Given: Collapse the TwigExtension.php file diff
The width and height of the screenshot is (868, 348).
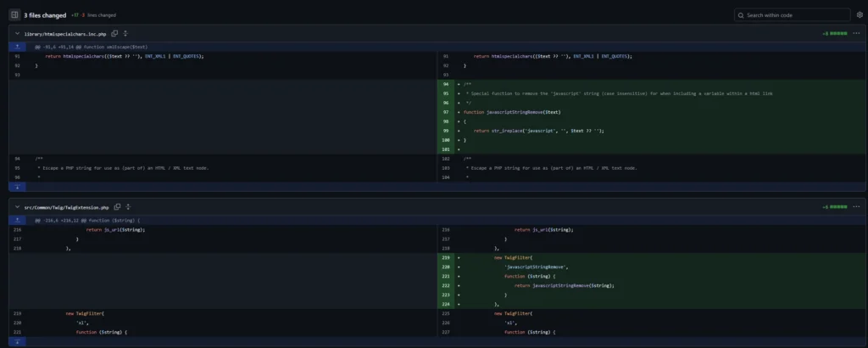Looking at the screenshot, I should [17, 207].
